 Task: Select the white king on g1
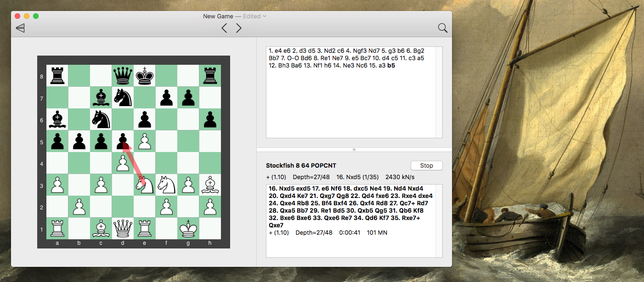click(x=188, y=228)
